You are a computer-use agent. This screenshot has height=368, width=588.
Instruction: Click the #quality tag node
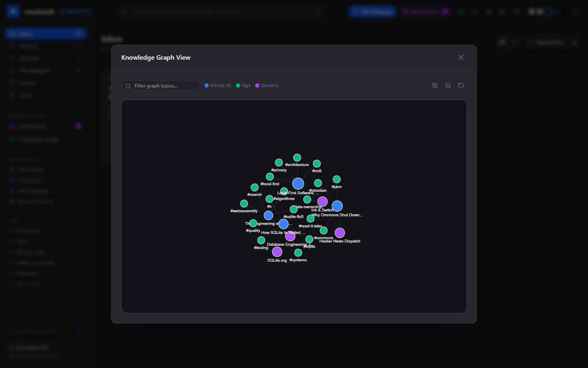[x=253, y=223]
